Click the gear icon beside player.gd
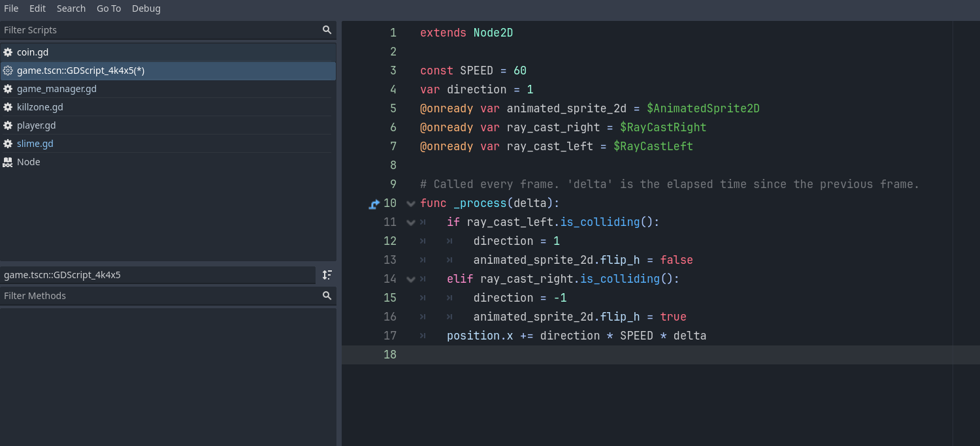The height and width of the screenshot is (446, 980). point(8,125)
